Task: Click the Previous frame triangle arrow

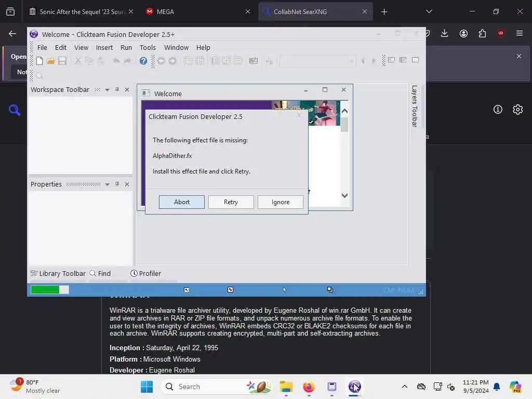Action: (363, 61)
